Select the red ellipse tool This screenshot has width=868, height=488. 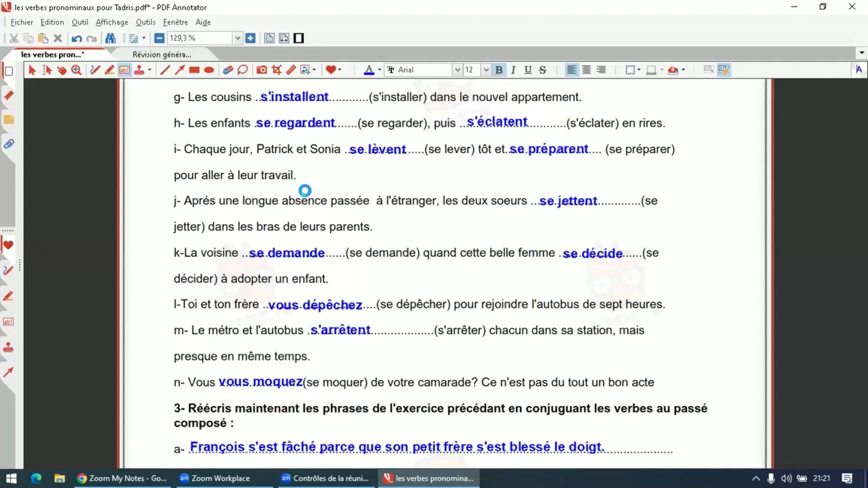coord(209,70)
